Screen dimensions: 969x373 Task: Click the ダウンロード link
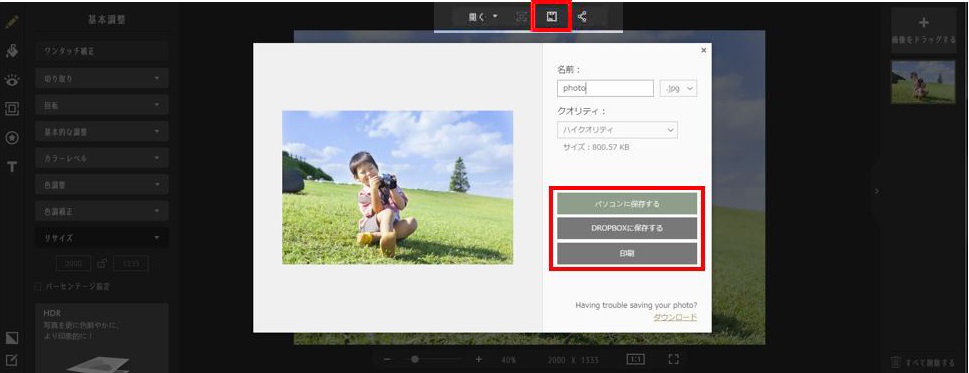click(675, 317)
